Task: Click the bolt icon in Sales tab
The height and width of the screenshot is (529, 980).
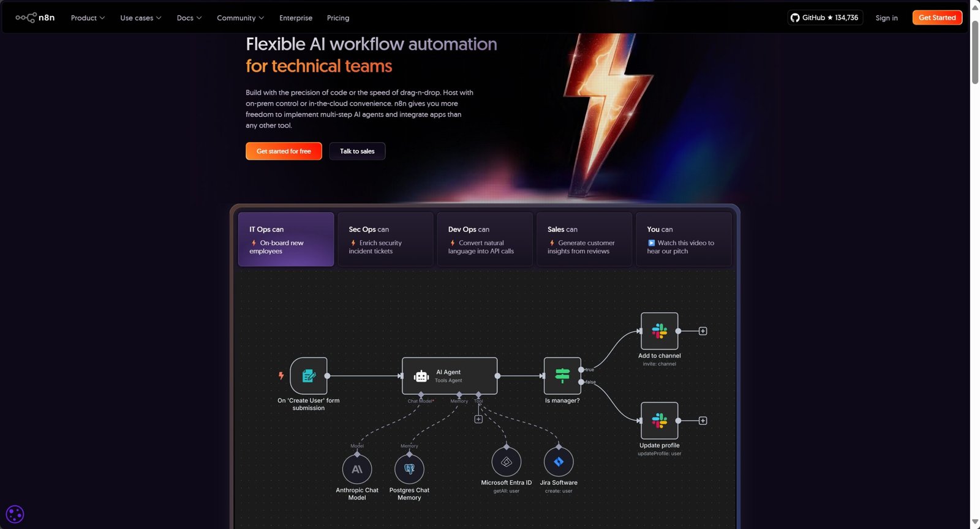Action: pos(552,243)
